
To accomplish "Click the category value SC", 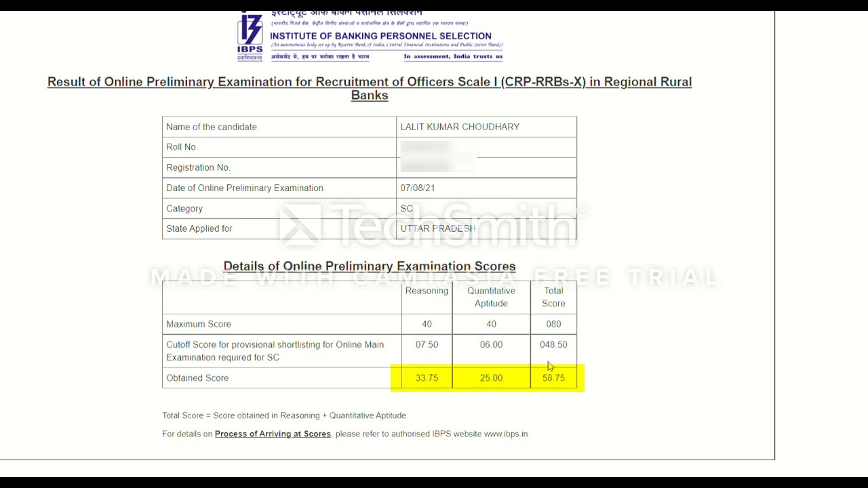I will (406, 209).
